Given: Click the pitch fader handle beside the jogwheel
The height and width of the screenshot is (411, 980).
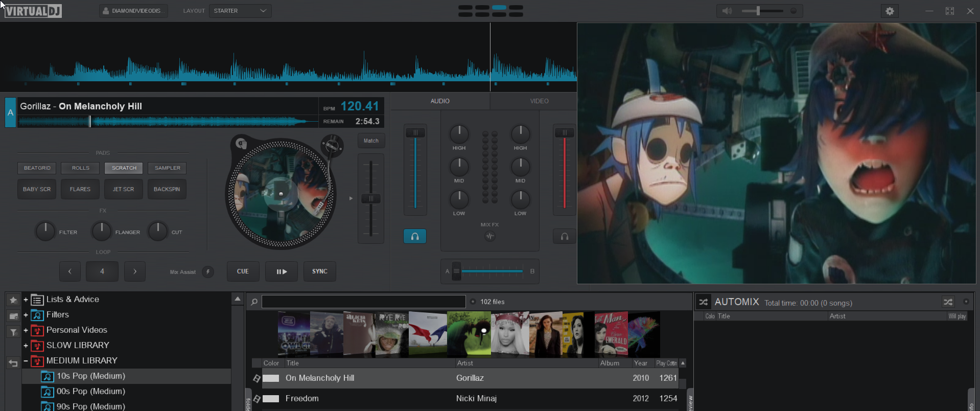Looking at the screenshot, I should click(x=371, y=198).
